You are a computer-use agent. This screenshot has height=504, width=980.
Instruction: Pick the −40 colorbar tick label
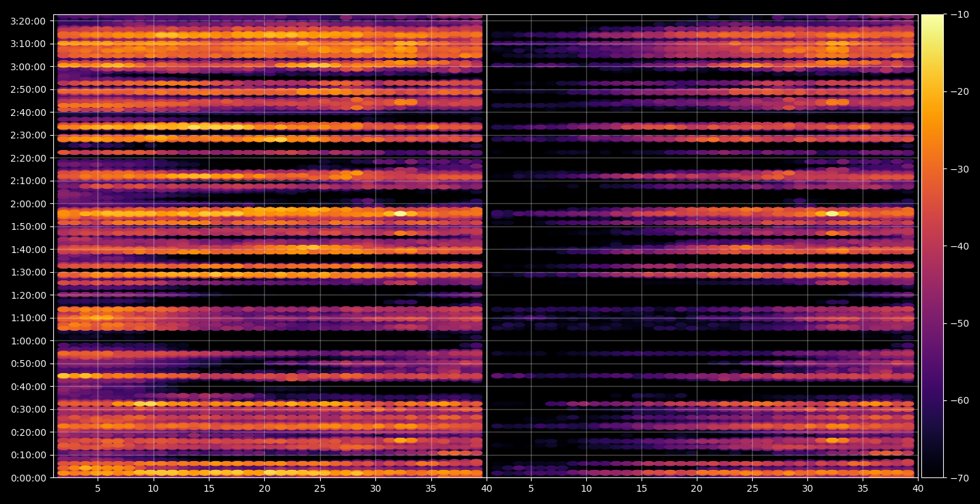click(958, 246)
